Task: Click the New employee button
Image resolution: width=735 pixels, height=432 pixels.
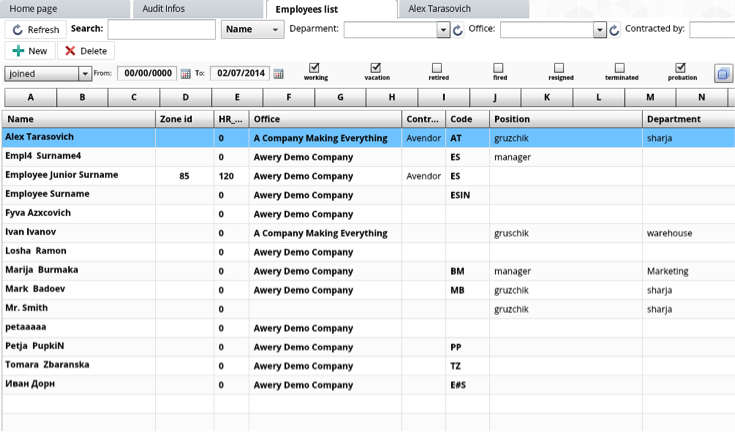Action: point(30,51)
